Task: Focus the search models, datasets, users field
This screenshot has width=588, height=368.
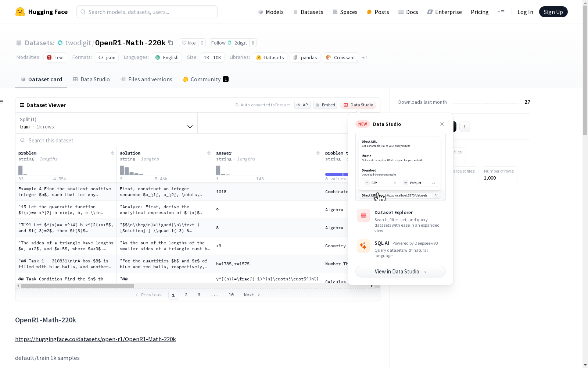Action: click(x=147, y=12)
